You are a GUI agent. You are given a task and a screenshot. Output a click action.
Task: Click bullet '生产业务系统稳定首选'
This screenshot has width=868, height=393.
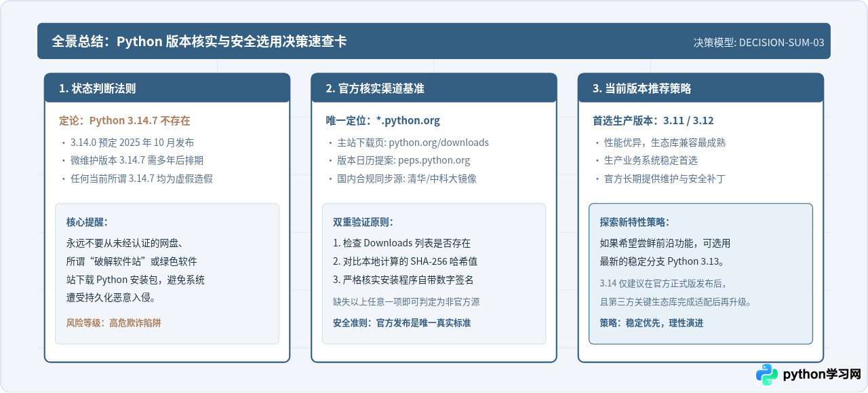click(651, 161)
